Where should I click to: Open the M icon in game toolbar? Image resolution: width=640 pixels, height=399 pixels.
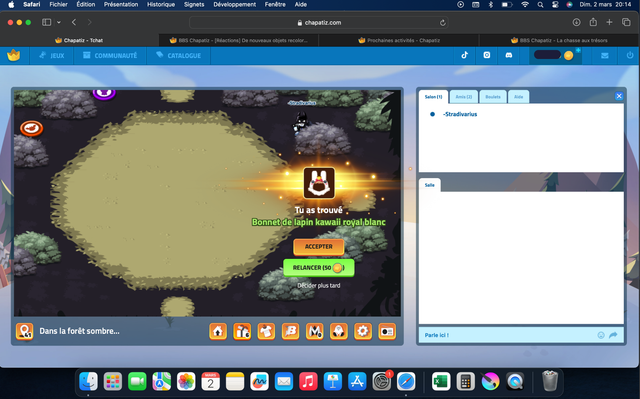point(315,331)
